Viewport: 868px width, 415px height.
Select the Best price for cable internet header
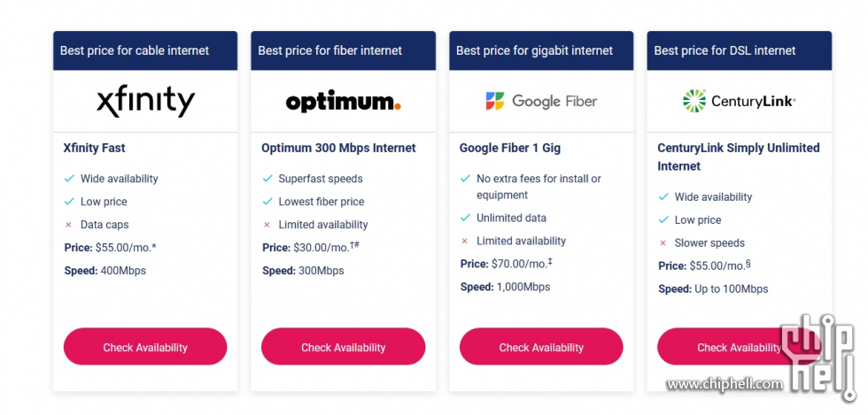tap(145, 50)
